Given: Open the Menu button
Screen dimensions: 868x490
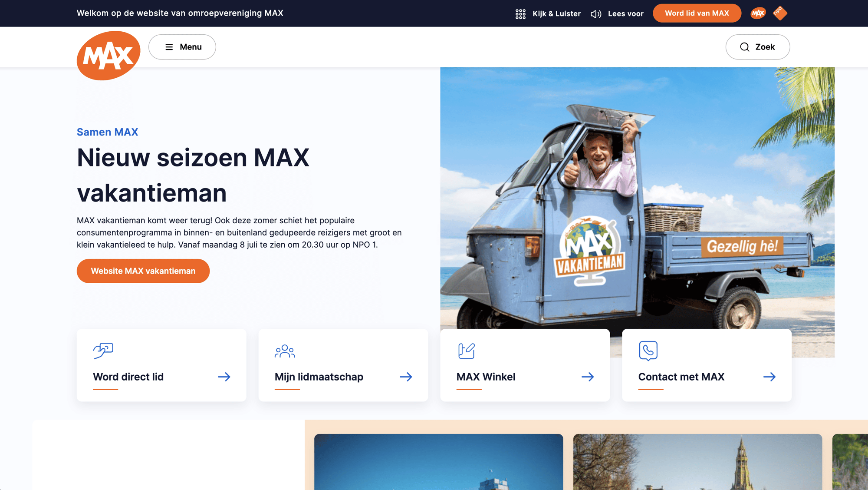Looking at the screenshot, I should pos(182,47).
